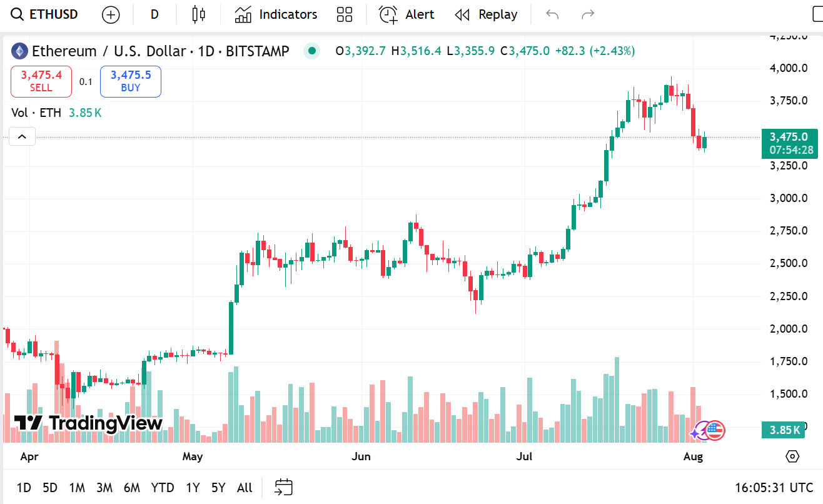The image size is (823, 504).
Task: Open the ETHUSD symbol search
Action: pyautogui.click(x=44, y=14)
